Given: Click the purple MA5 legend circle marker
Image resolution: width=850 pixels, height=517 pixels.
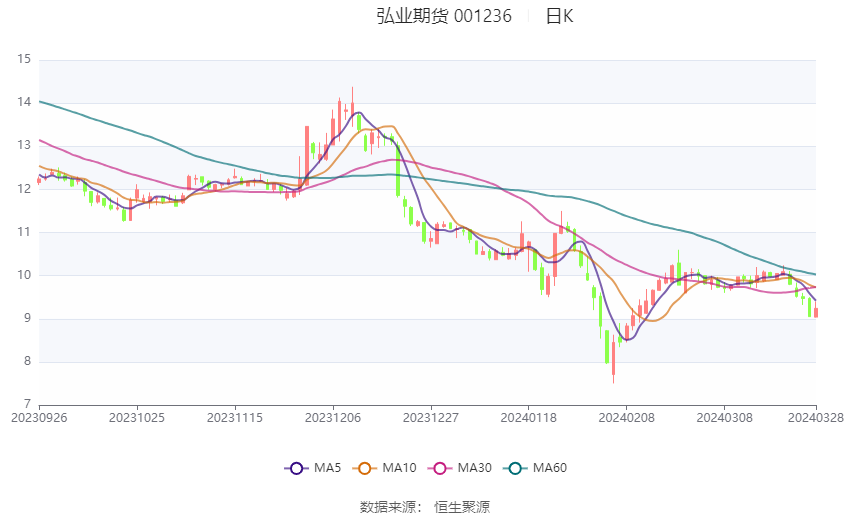Looking at the screenshot, I should point(295,468).
